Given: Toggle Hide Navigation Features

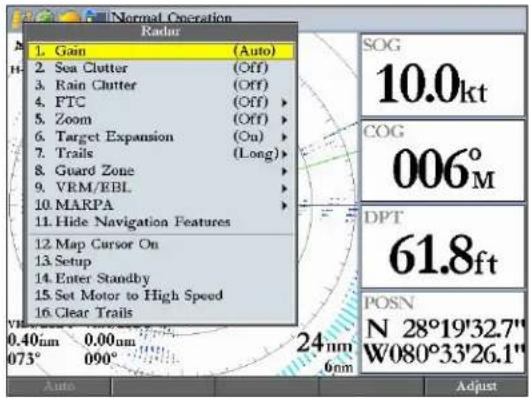Looking at the screenshot, I should 160,222.
